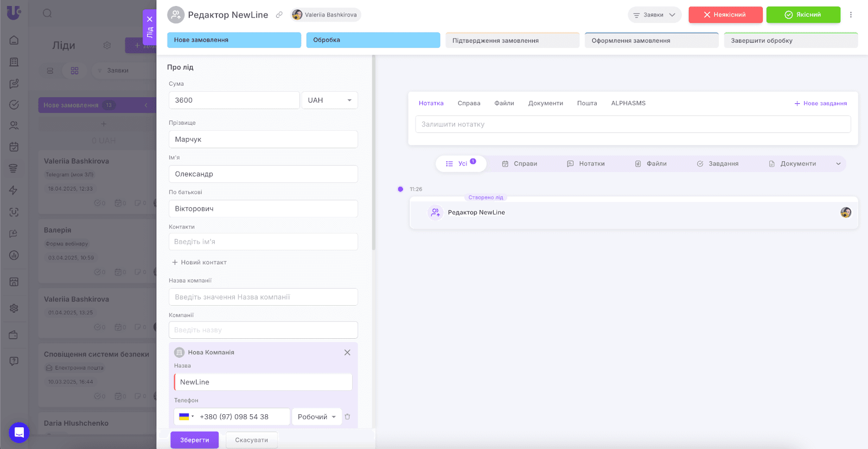Screen dimensions: 868x449
Task: Open the three-dot more options menu
Action: 851,15
